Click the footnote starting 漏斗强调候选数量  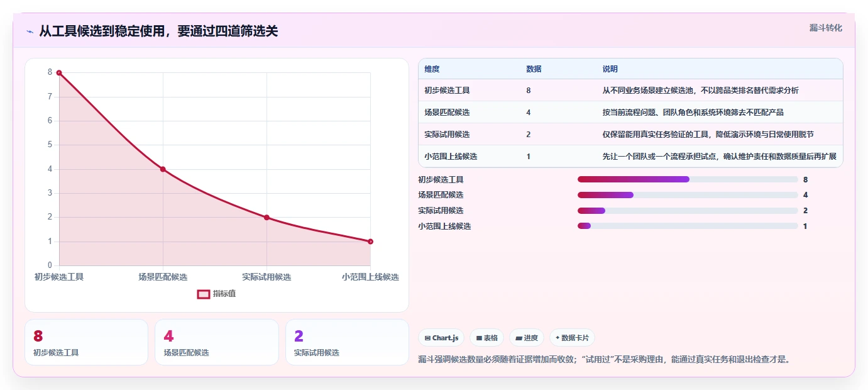[x=604, y=360]
